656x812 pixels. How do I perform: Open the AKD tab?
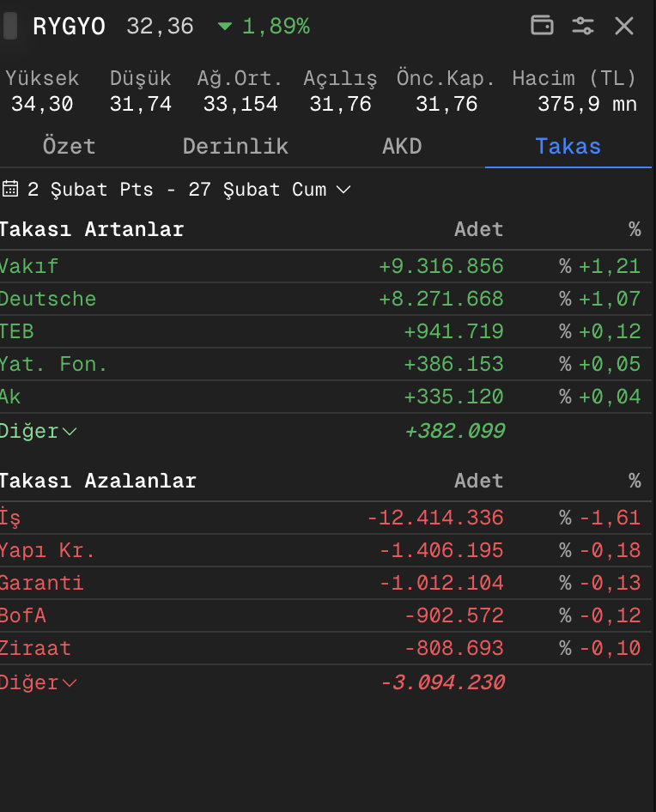(x=402, y=146)
